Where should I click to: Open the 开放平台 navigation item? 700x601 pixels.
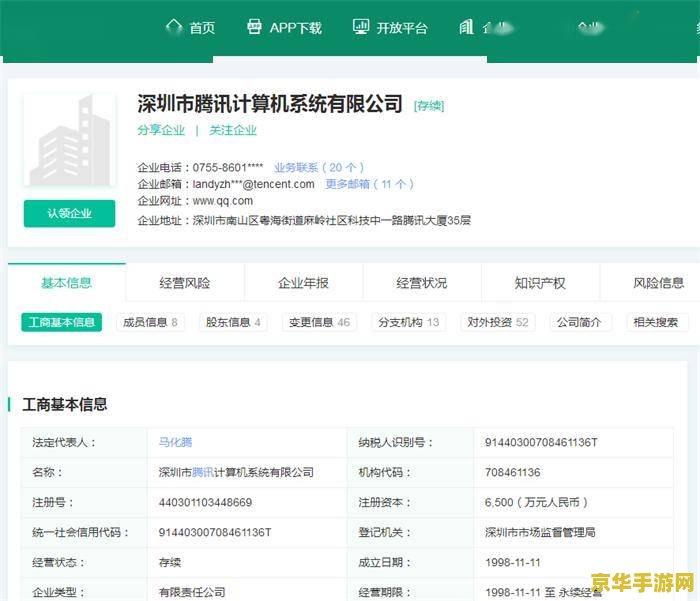pos(390,28)
